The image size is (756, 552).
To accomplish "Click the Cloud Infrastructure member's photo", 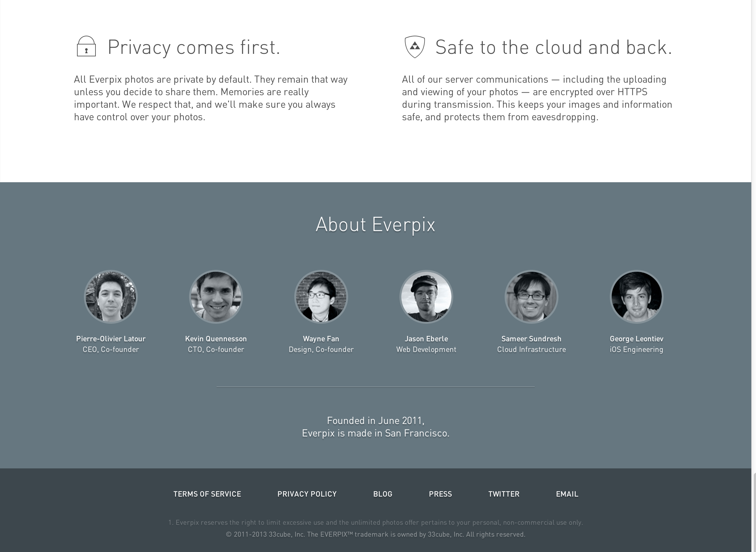I will (531, 297).
